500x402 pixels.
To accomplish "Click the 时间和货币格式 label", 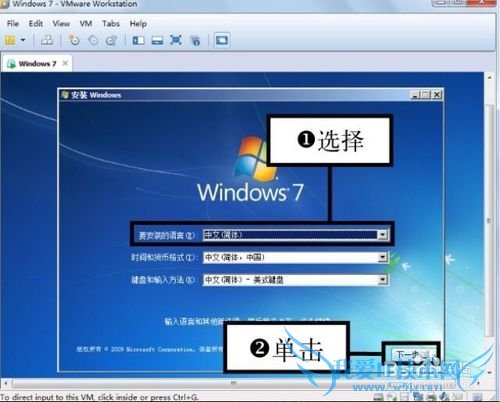I will pos(164,257).
